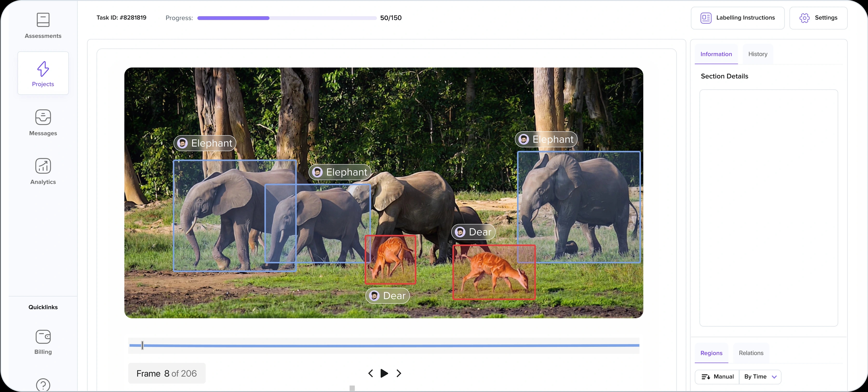Image resolution: width=868 pixels, height=392 pixels.
Task: Open the Analytics chart icon
Action: tap(43, 166)
